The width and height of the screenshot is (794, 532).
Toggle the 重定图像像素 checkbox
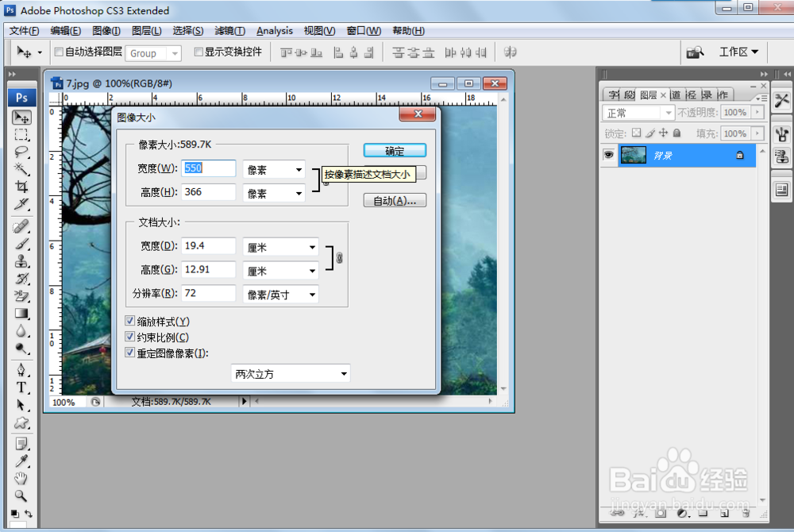point(129,353)
